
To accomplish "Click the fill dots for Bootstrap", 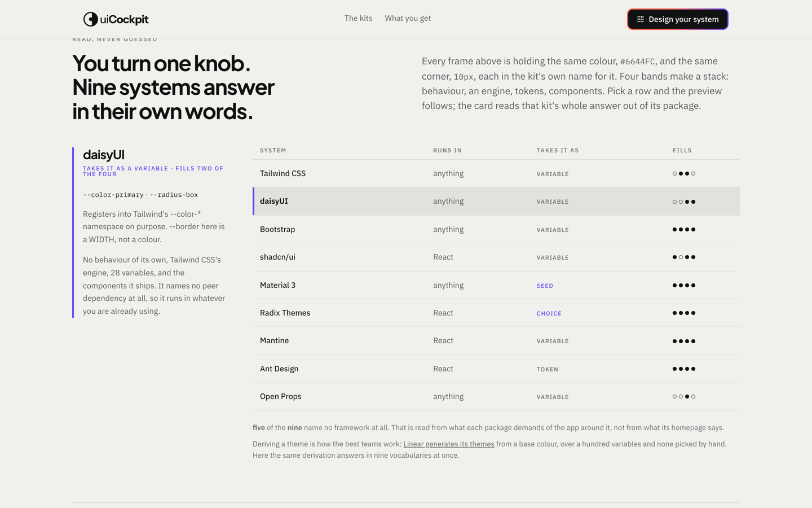I will (x=684, y=229).
